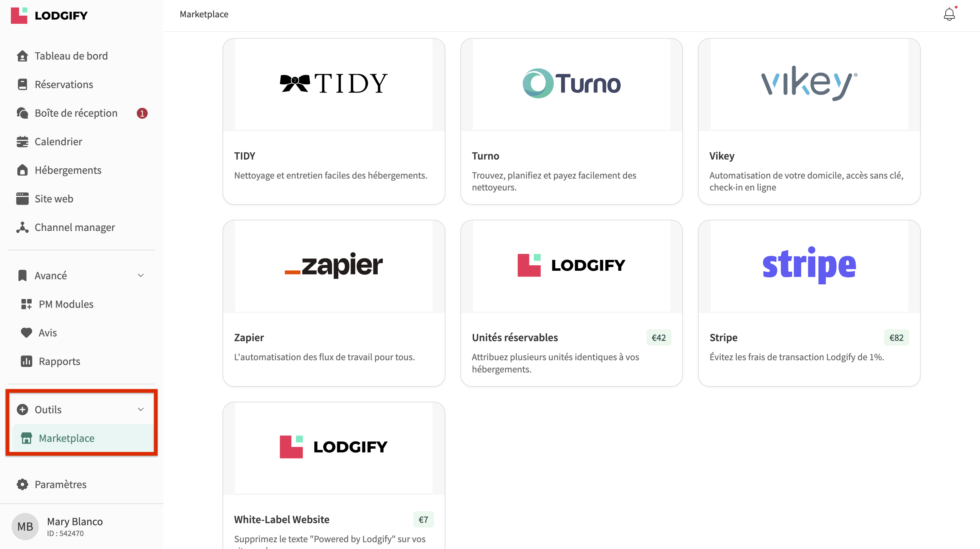
Task: Click the €42 Unités réservables price badge
Action: point(658,338)
